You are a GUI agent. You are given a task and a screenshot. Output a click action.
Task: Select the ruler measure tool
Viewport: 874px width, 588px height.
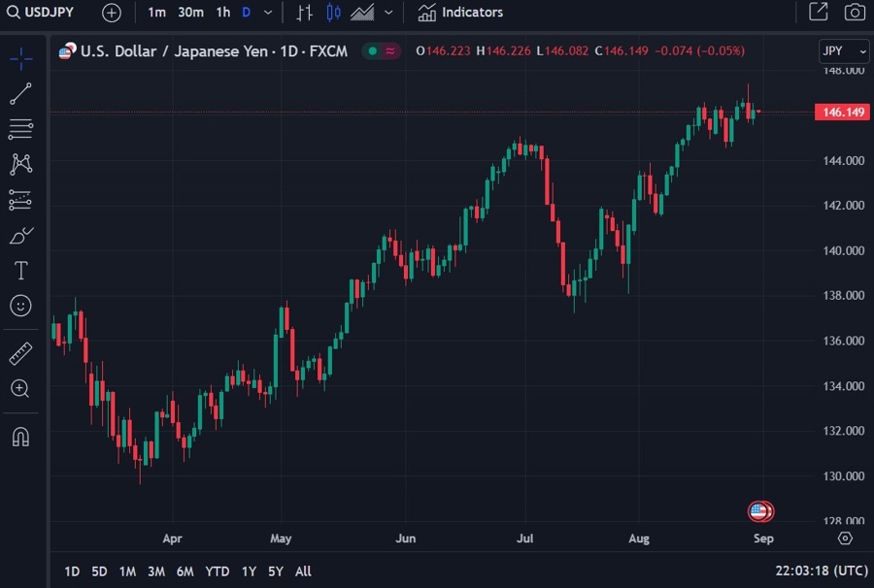pyautogui.click(x=20, y=353)
